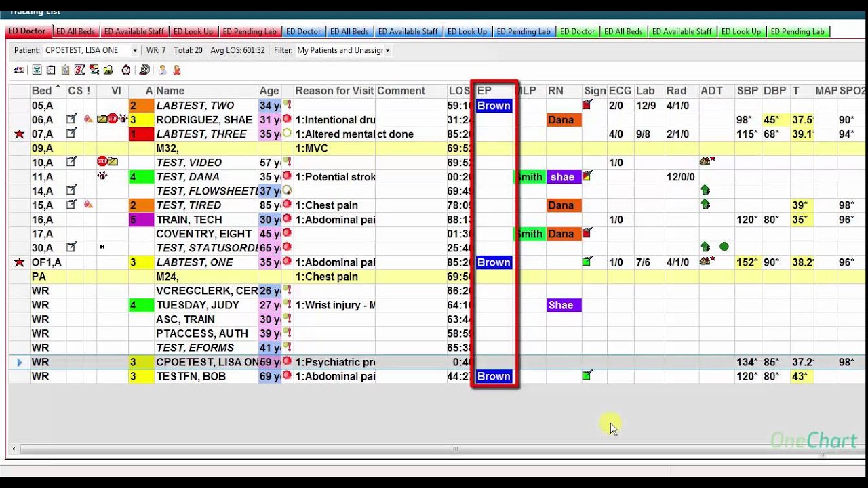Click the row pointer arrow beside CPOETEST row
Screen dimensions: 868x488
click(20, 363)
